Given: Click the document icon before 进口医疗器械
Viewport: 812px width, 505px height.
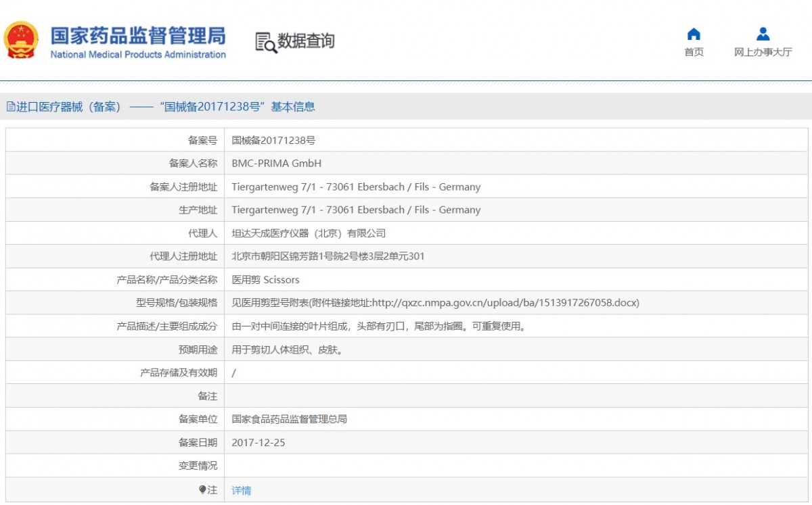Looking at the screenshot, I should (x=10, y=106).
